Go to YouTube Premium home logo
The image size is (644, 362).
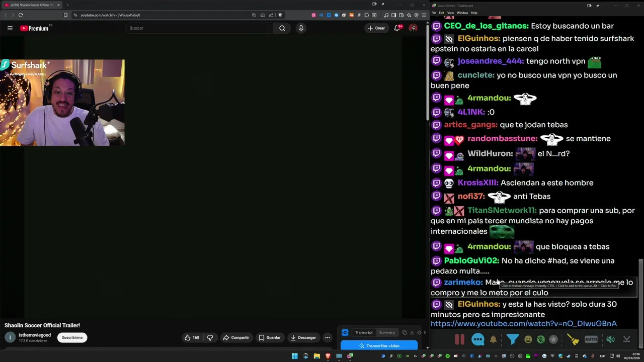34,28
